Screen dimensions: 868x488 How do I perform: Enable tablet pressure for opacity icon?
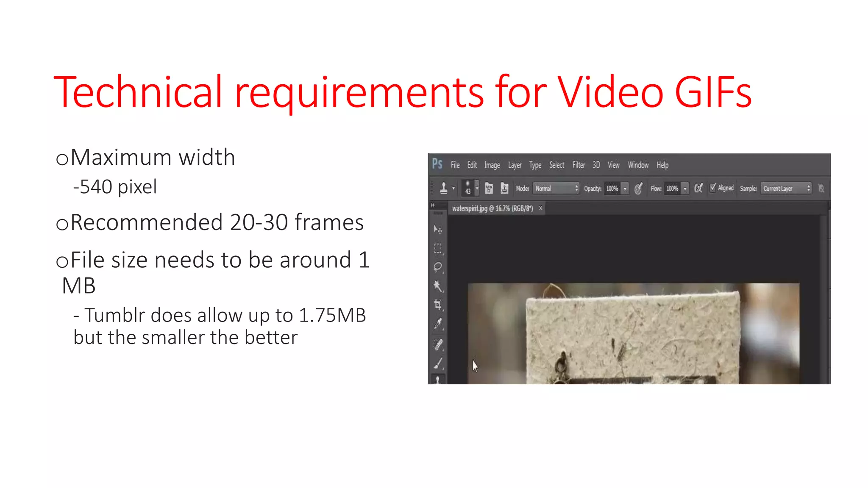click(x=639, y=188)
